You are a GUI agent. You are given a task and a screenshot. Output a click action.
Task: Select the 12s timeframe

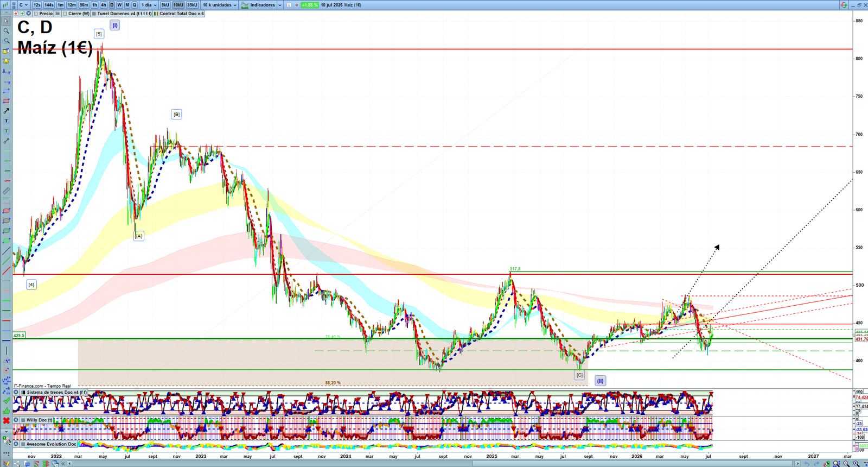[37, 5]
